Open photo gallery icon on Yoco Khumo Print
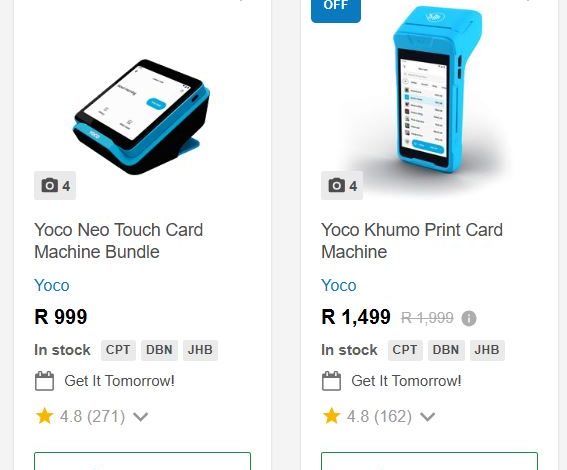567x470 pixels. (x=342, y=185)
